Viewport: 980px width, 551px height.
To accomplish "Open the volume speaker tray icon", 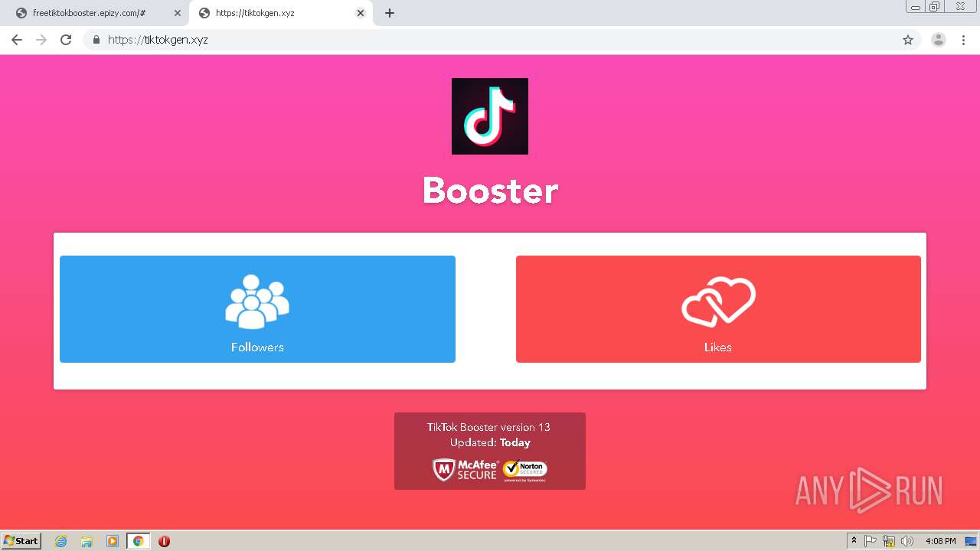I will 907,541.
